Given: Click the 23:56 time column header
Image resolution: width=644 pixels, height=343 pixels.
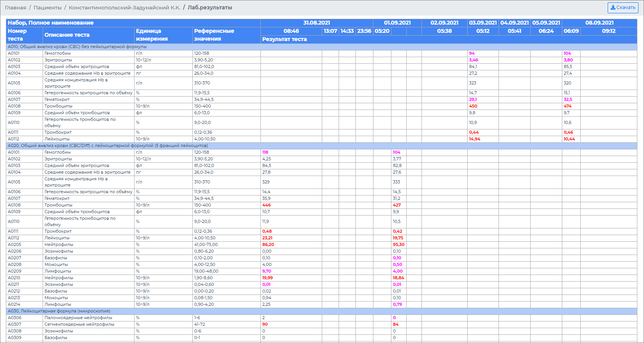Looking at the screenshot, I should (x=364, y=31).
